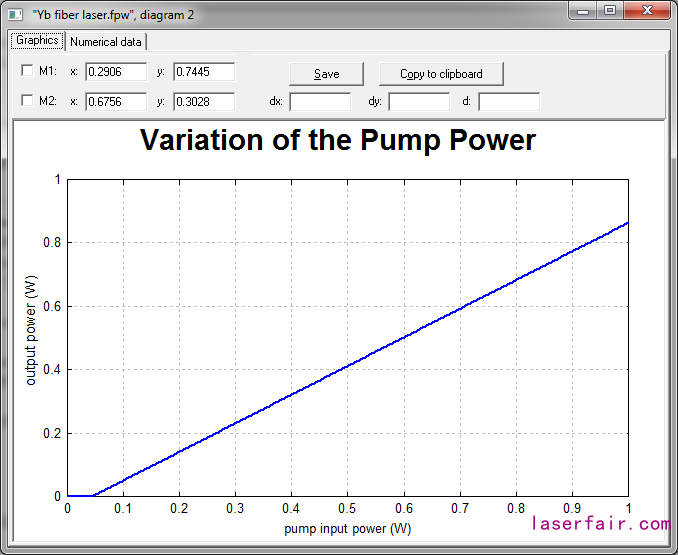Enable the M1 marker checkbox
This screenshot has height=555, width=678.
[x=27, y=71]
